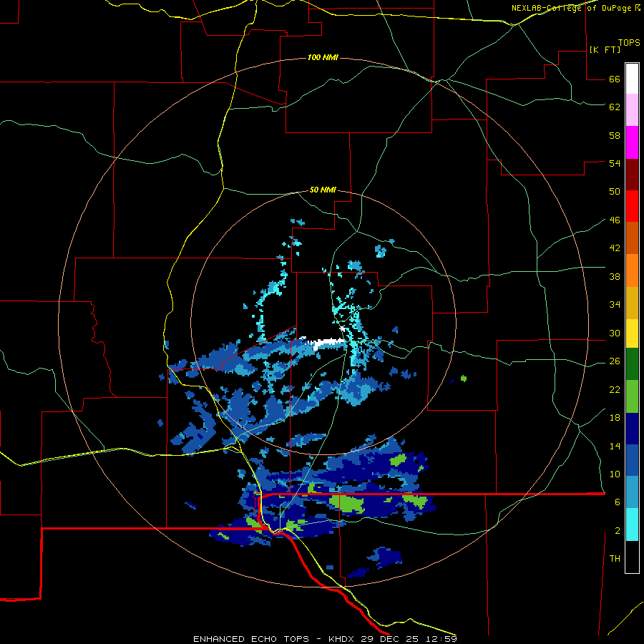Click the '42' legend value
Viewport: 644px width, 644px height.
[x=615, y=248]
